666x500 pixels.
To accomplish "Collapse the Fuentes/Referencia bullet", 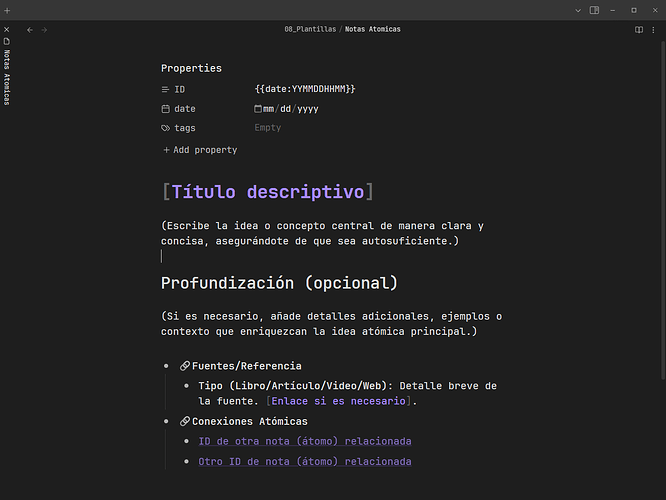I will pos(166,366).
